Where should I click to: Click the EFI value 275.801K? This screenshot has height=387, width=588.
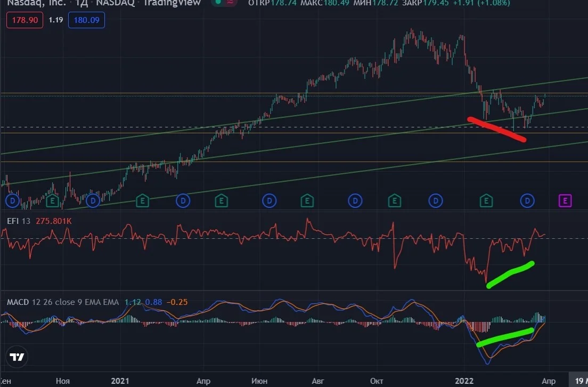[x=54, y=221]
